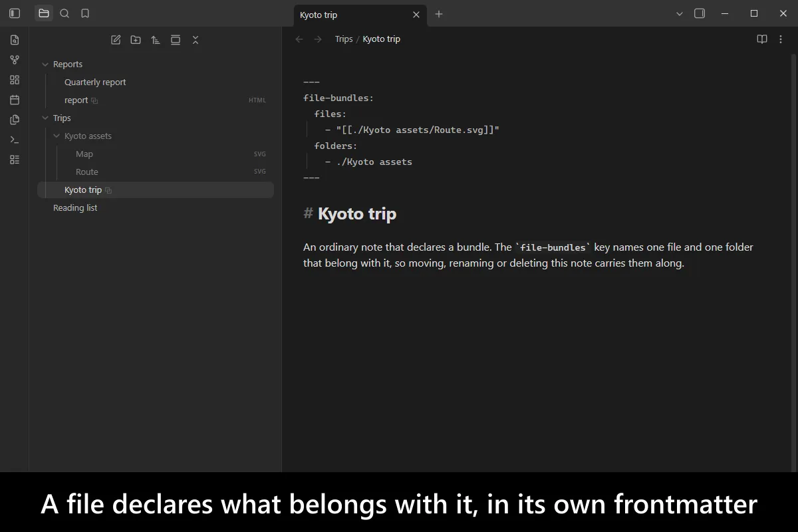Click bundle icon beside Kyoto trip

pyautogui.click(x=108, y=191)
